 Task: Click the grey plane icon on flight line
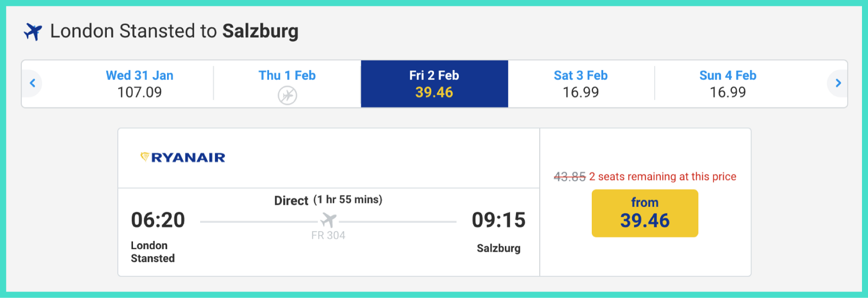pos(328,220)
